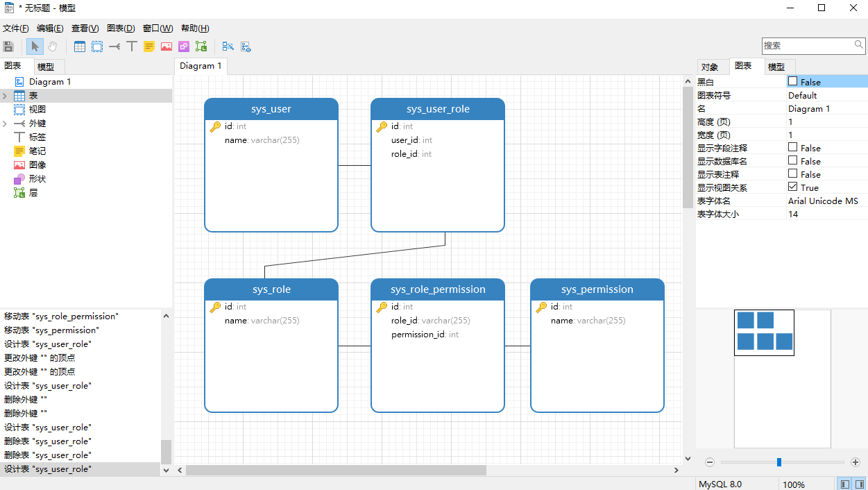Choose the foreign key relation tool
The width and height of the screenshot is (868, 490).
click(x=114, y=47)
